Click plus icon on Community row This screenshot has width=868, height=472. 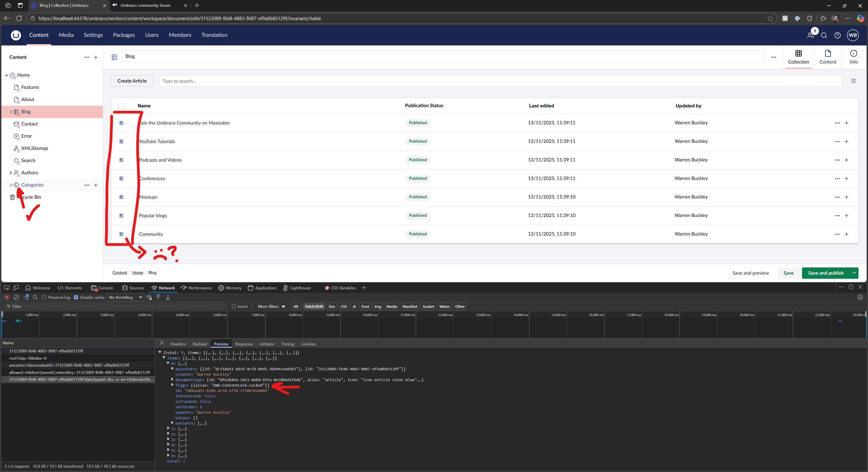point(847,234)
